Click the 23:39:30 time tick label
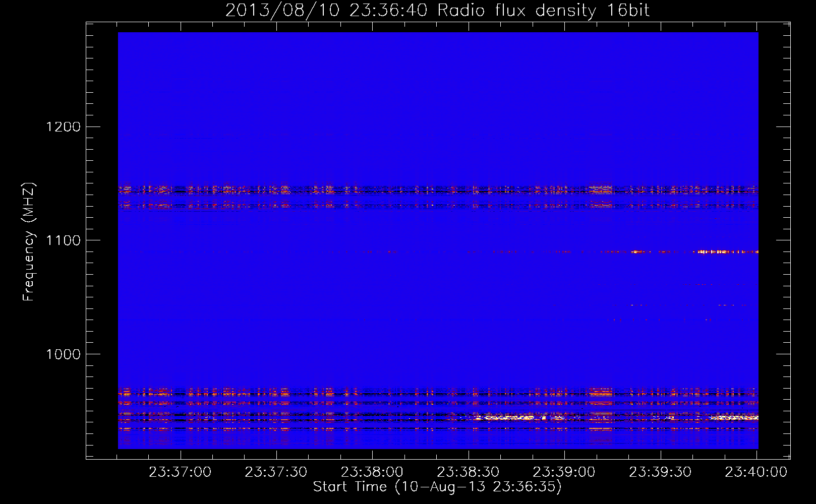816x504 pixels. tap(660, 472)
